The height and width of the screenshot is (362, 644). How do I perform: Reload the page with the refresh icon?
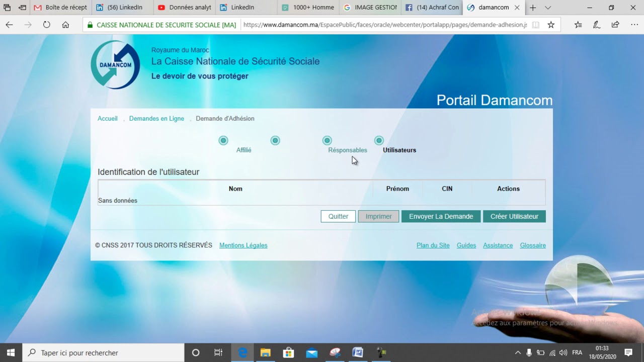click(x=47, y=25)
